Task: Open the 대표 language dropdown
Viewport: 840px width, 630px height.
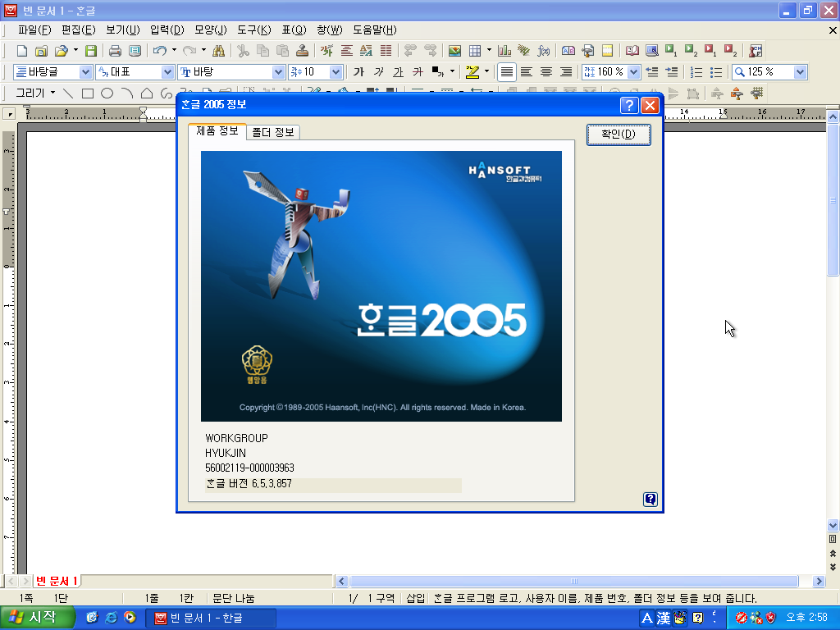Action: click(167, 72)
